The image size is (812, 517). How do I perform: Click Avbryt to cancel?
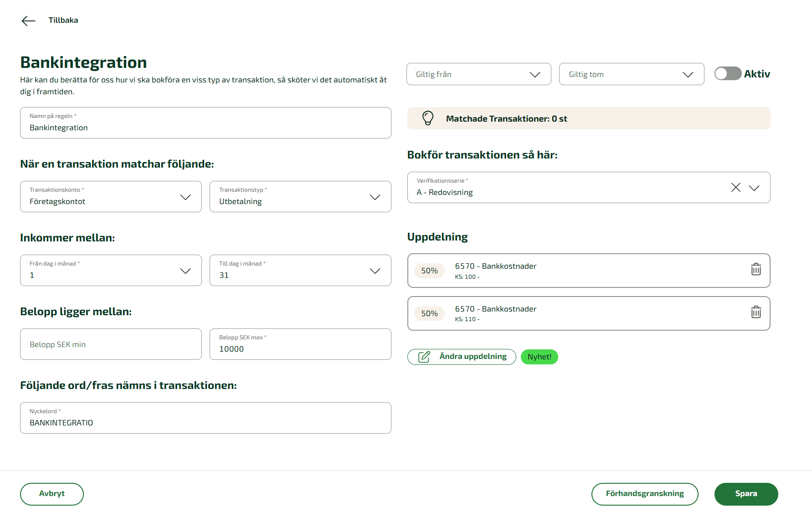click(x=51, y=494)
